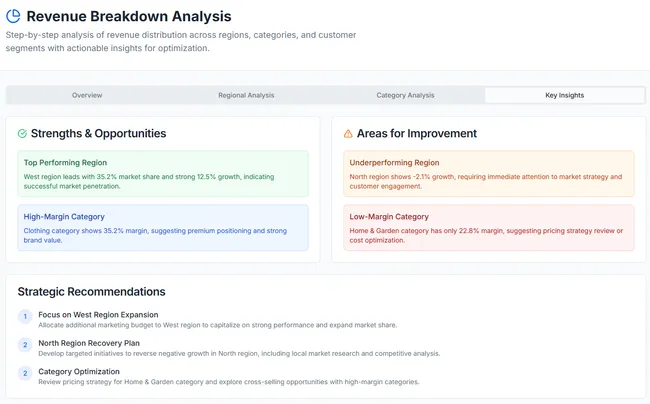
Task: Click the pie chart icon beside Revenue Breakdown Analysis
Action: (x=13, y=16)
